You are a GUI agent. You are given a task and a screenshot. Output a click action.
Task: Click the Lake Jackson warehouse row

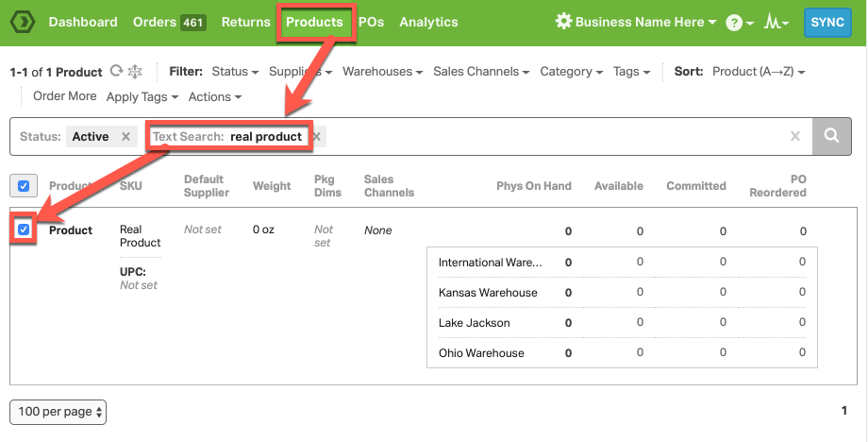click(x=622, y=323)
